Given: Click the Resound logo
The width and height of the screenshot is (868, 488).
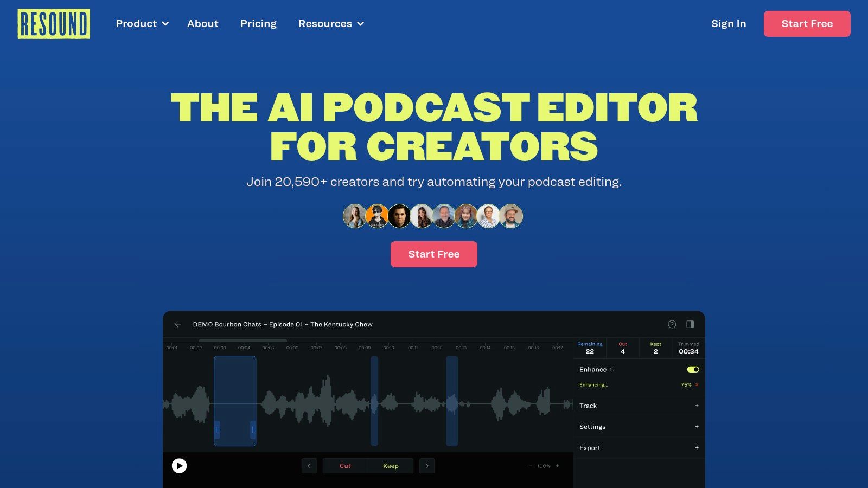Looking at the screenshot, I should 54,24.
